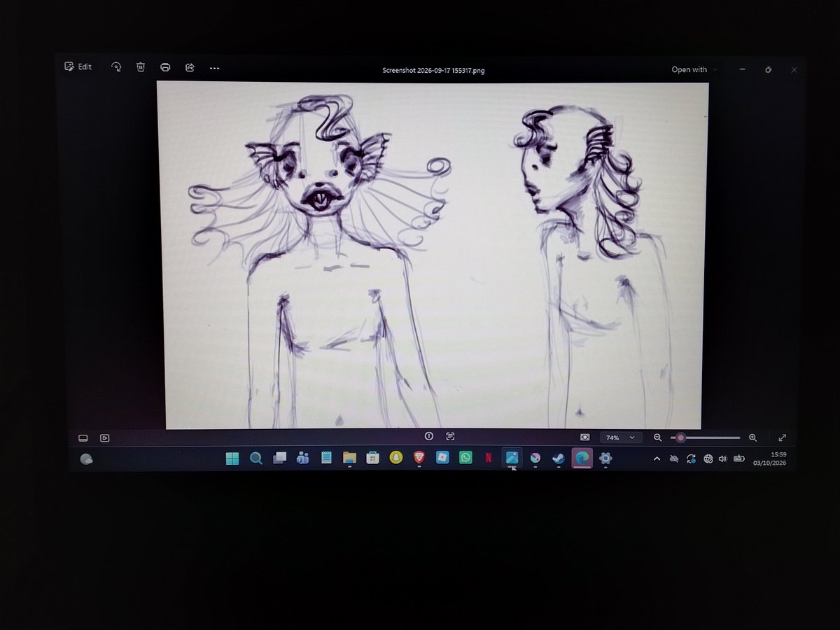Toggle the filmstrip view icon
840x630 pixels.
[x=83, y=438]
